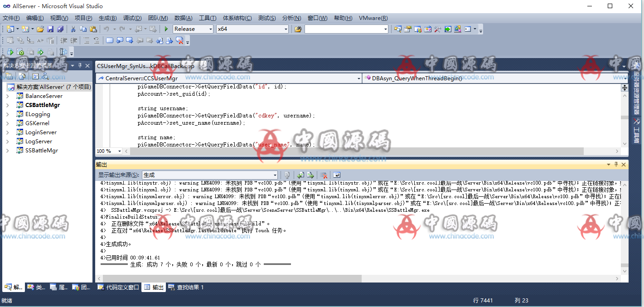Screen dimensions: 644x307
Task: Click the Save All icon
Action: coord(60,29)
